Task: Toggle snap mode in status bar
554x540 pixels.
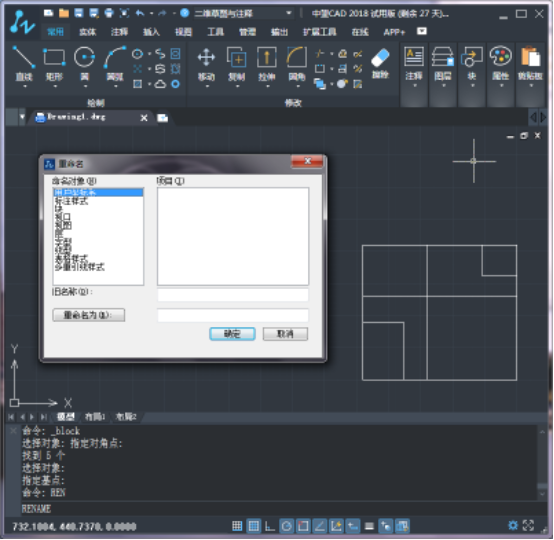Action: 237,526
